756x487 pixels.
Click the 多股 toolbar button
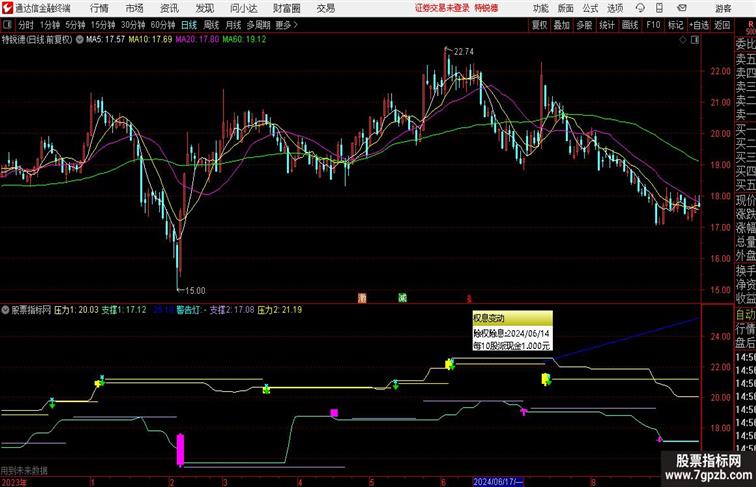click(x=584, y=25)
